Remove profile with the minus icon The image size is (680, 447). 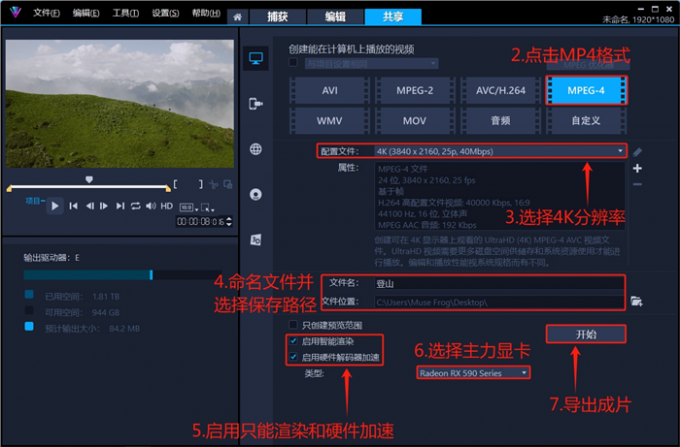(637, 184)
